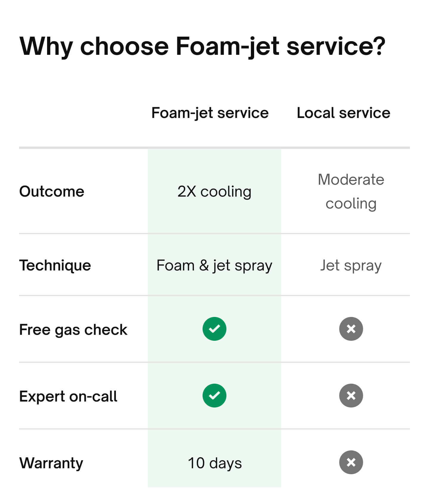
Task: Click the Warranty row label
Action: [x=51, y=463]
